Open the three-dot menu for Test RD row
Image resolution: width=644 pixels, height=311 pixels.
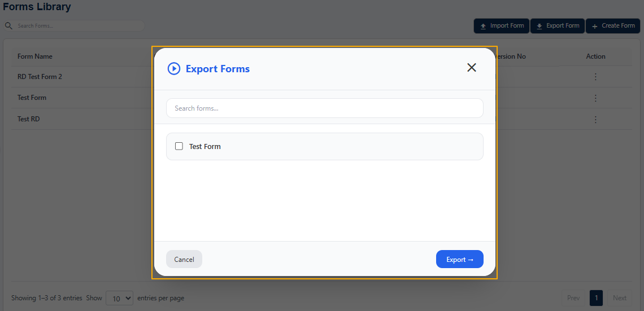tap(595, 120)
